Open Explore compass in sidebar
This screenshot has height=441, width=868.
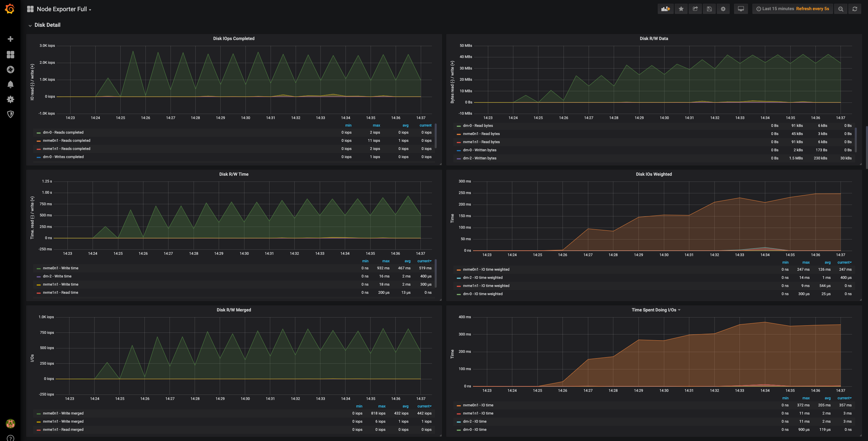[11, 69]
